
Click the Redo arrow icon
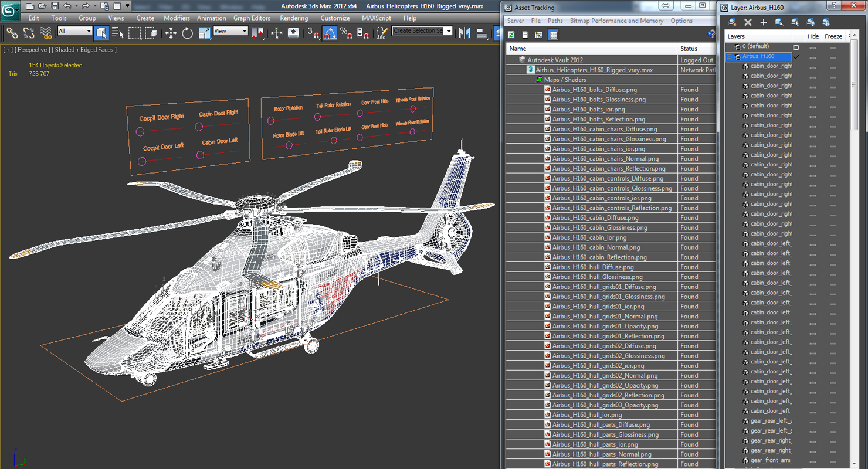click(86, 6)
